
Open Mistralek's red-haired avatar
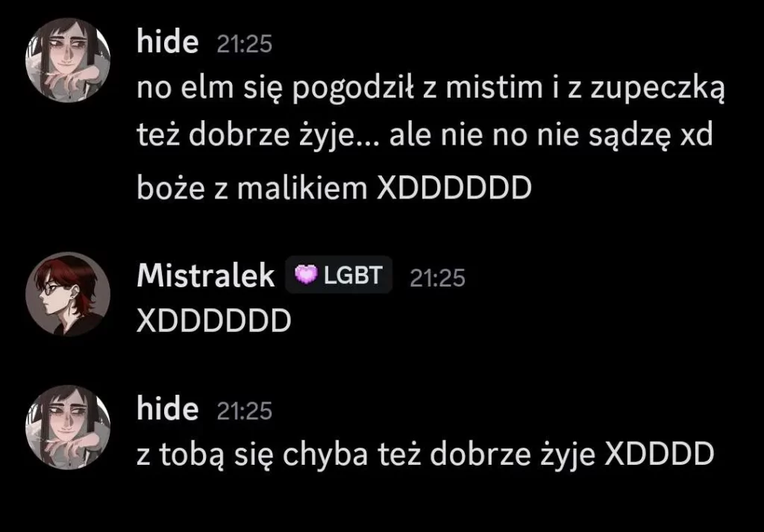(x=68, y=294)
